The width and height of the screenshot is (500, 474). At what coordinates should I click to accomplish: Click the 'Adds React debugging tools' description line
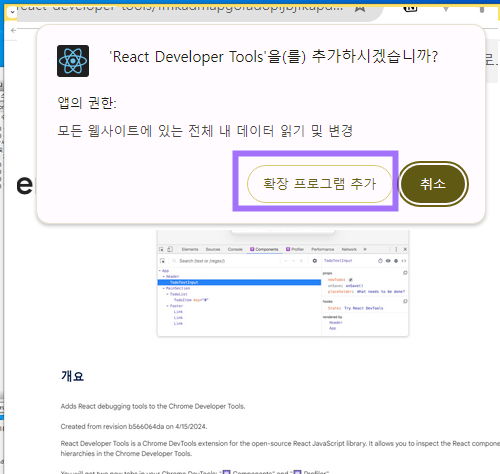click(x=153, y=406)
